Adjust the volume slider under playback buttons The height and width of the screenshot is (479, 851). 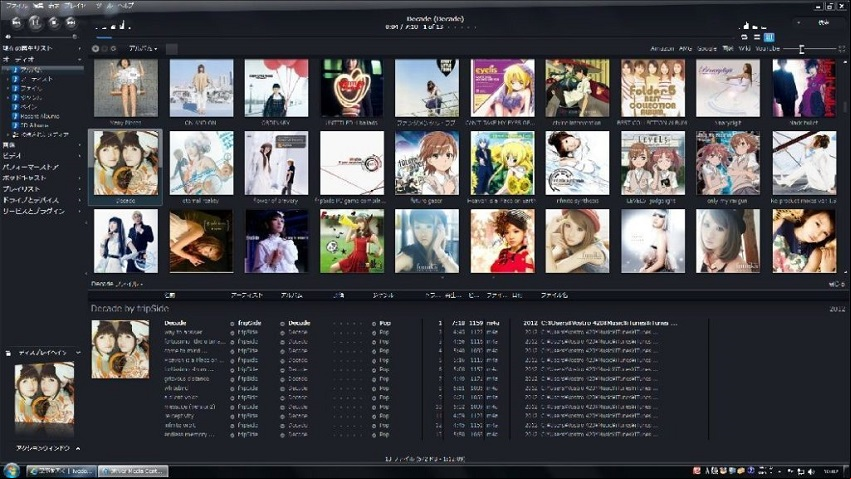[x=45, y=37]
